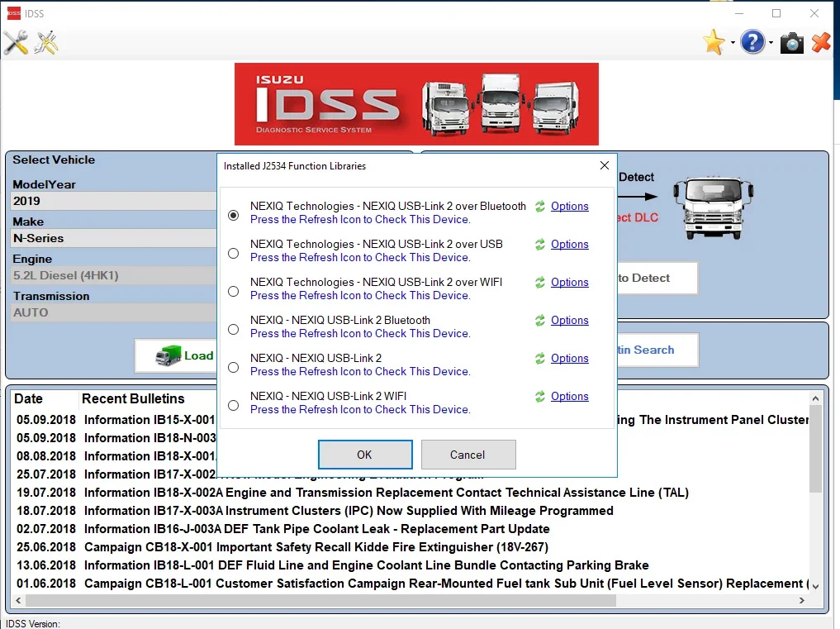The height and width of the screenshot is (629, 840).
Task: Refresh the plain NEXIQ USB-Link 2 device
Action: point(540,359)
